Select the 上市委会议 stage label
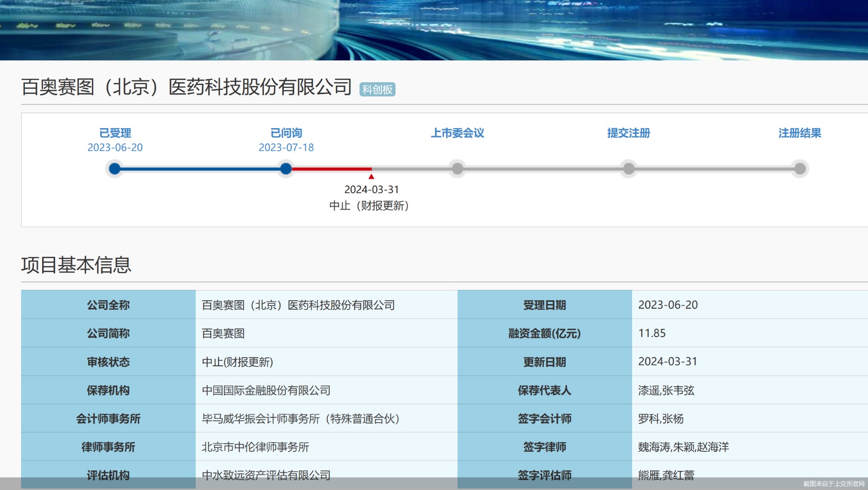The width and height of the screenshot is (868, 490). [x=457, y=133]
